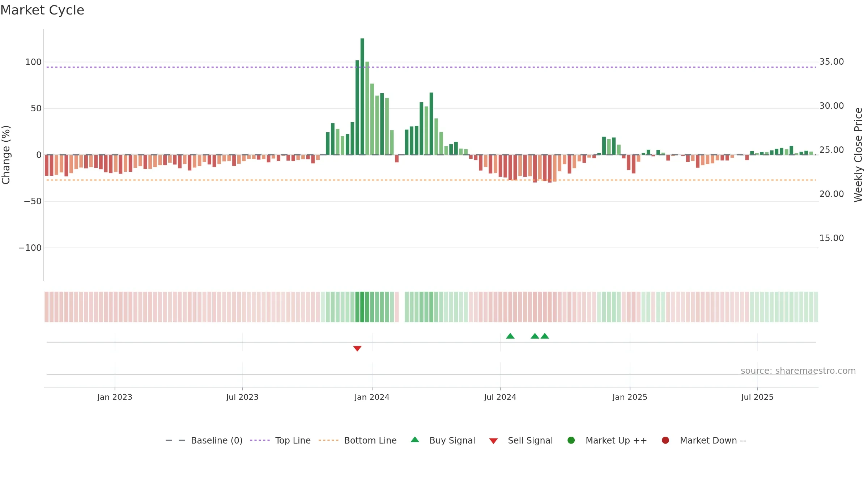Select the middle buy signal triangle marker
868x488 pixels.
pyautogui.click(x=535, y=336)
